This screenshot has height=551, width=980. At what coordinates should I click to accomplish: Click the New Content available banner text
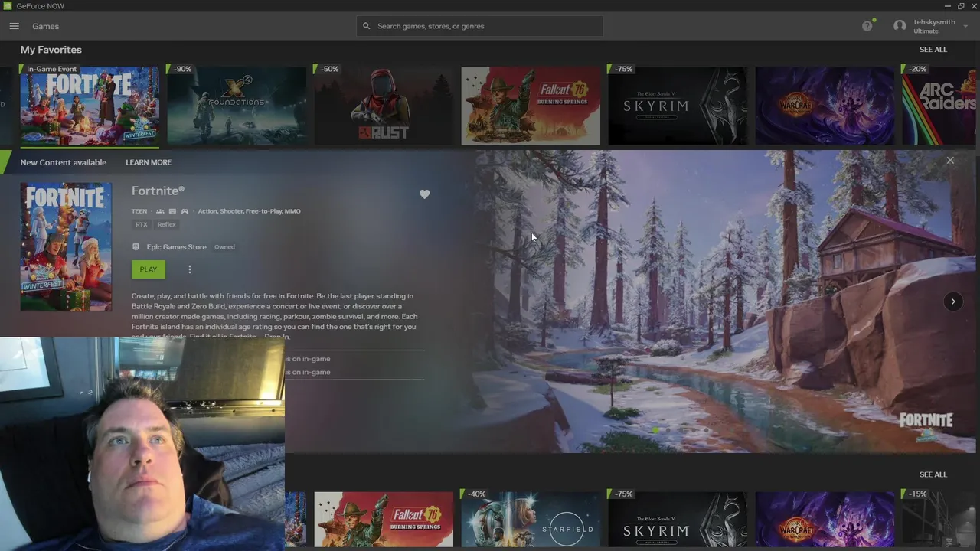tap(64, 162)
